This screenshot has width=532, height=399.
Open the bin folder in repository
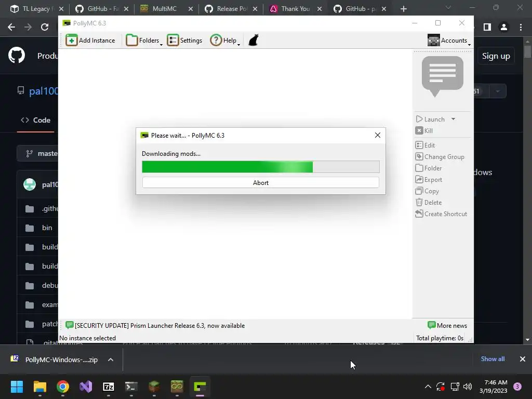tap(47, 228)
